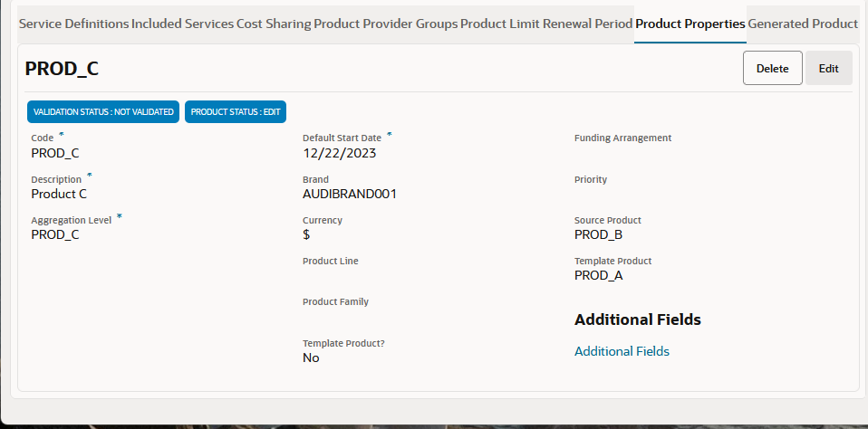Click the Validation Status: Not Validated badge
The width and height of the screenshot is (868, 429).
[x=103, y=111]
